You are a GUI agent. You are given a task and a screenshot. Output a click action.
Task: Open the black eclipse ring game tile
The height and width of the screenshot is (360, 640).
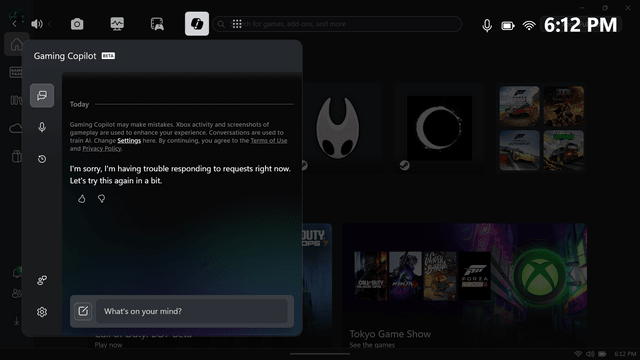click(439, 128)
